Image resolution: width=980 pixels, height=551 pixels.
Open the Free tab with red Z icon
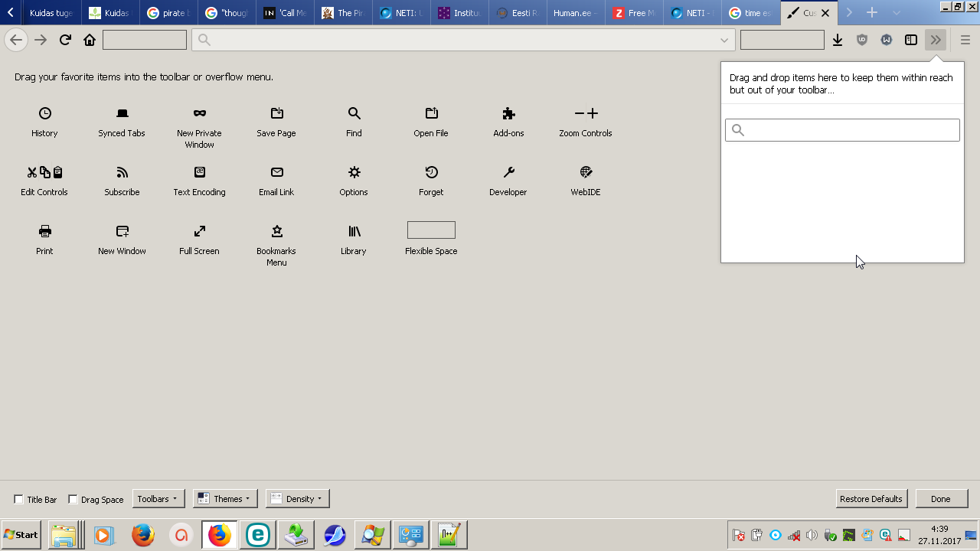[634, 13]
